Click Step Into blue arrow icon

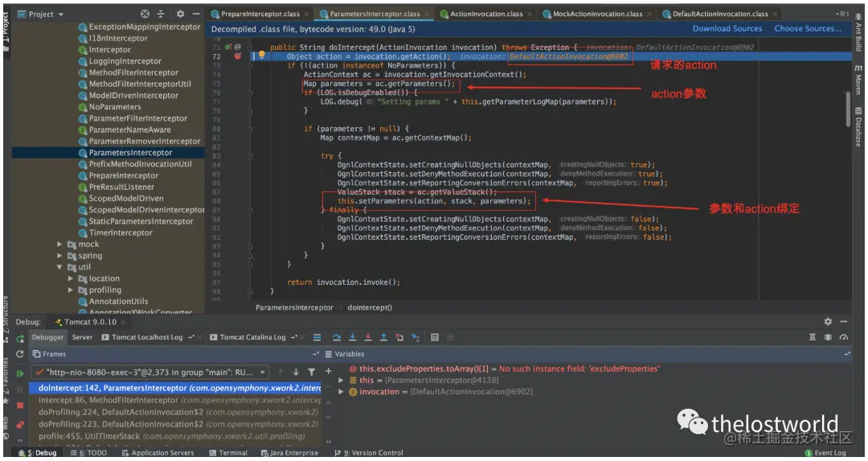coord(352,337)
